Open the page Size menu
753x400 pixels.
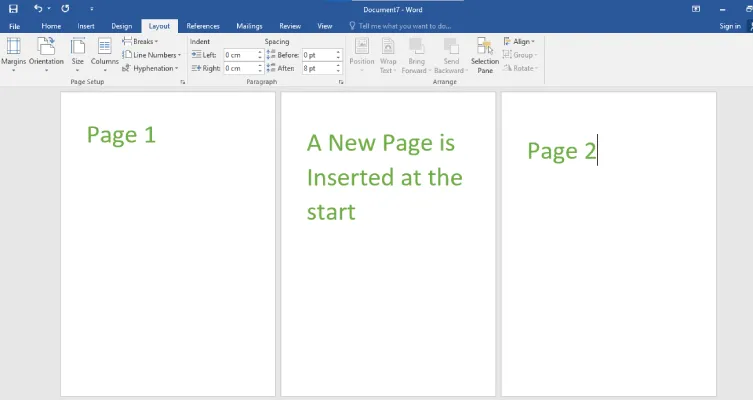(x=77, y=55)
